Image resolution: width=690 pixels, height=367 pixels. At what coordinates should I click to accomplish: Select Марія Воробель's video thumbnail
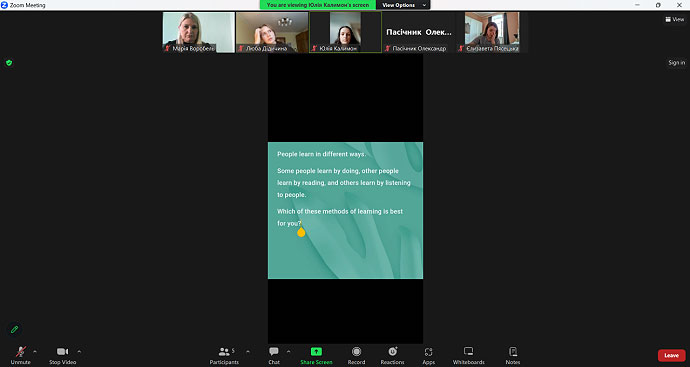[x=198, y=32]
